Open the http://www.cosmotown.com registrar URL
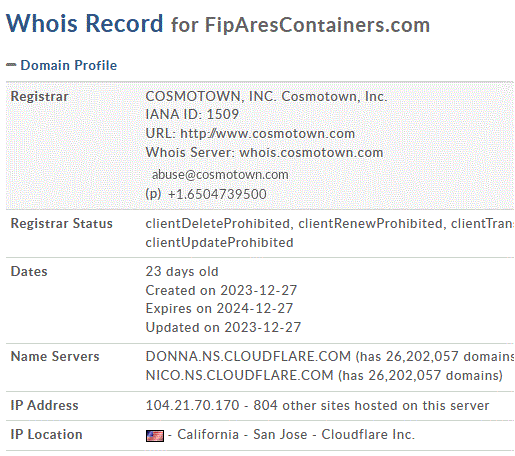The height and width of the screenshot is (456, 515). pos(267,134)
